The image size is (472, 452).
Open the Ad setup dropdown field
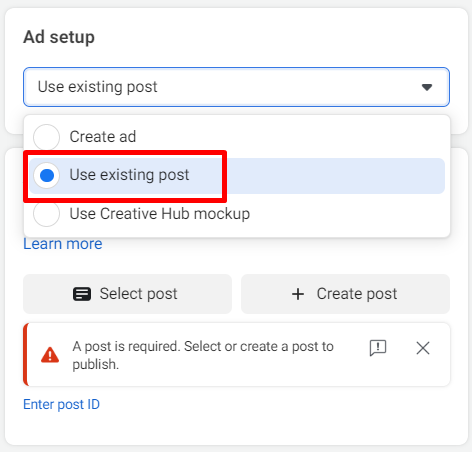point(236,87)
